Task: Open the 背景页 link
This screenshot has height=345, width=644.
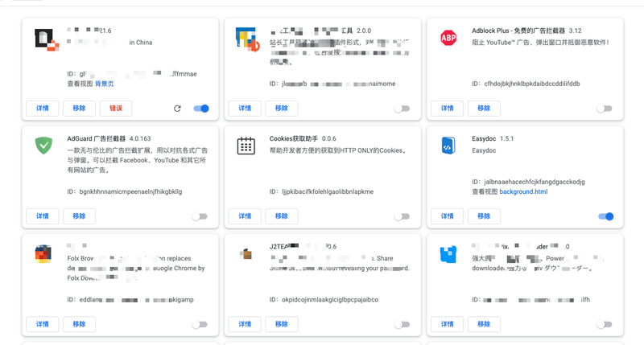Action: click(x=105, y=84)
